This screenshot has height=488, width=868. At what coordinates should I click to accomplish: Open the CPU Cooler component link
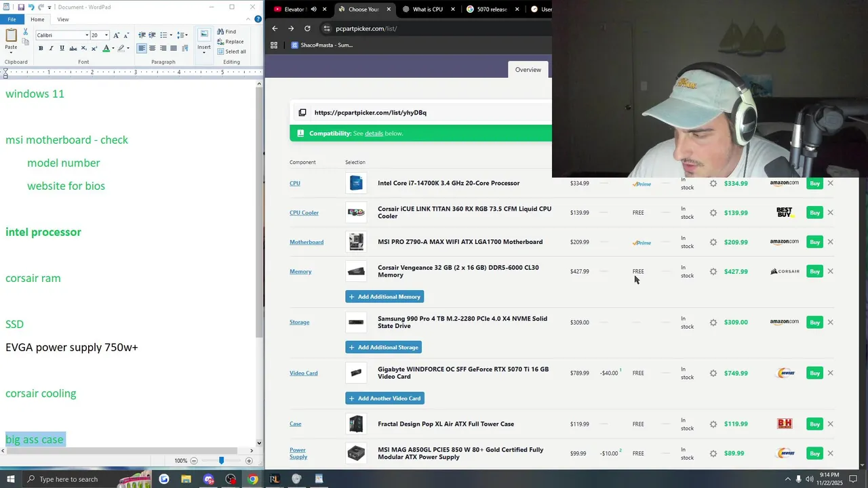pyautogui.click(x=304, y=213)
